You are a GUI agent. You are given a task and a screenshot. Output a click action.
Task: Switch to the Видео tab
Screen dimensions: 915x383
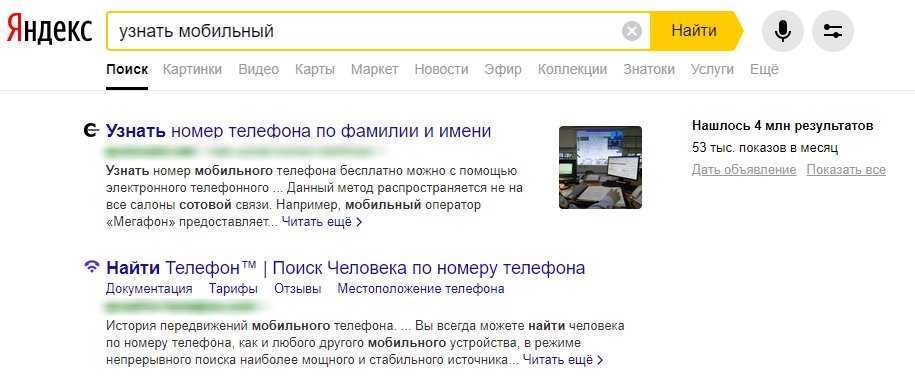259,69
